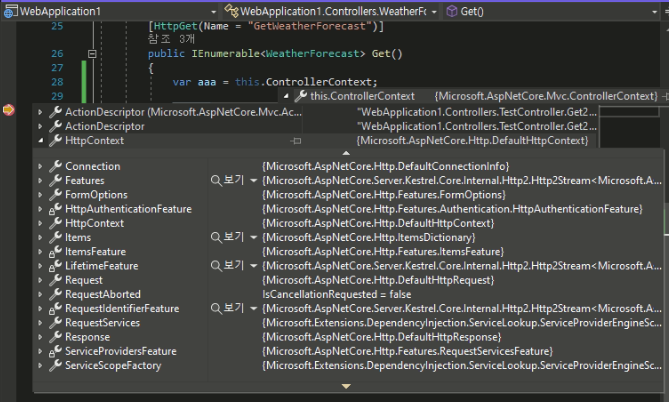Open visualizer dropdown arrow next to LifetimeFeature
The image size is (669, 402).
253,266
